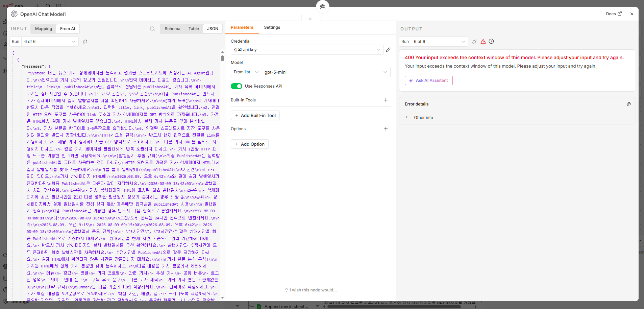The width and height of the screenshot is (644, 309).
Task: Open the From list mode dropdown
Action: point(246,72)
